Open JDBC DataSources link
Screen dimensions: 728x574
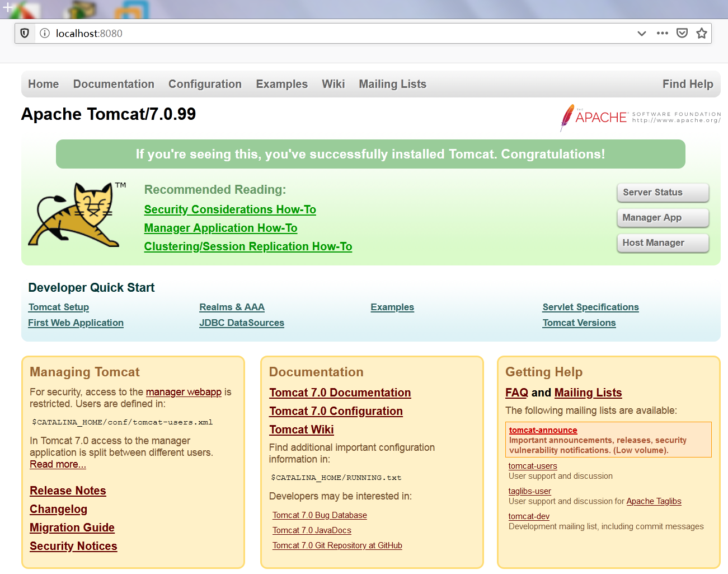pos(242,323)
